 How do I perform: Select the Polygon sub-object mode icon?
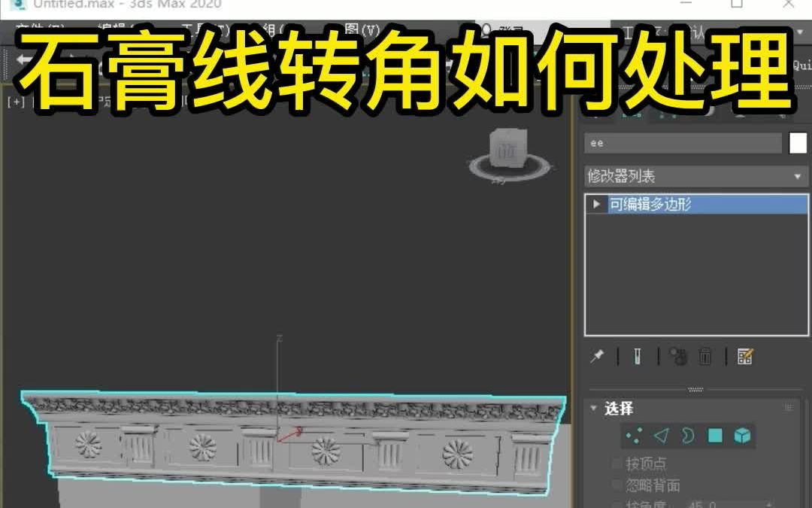(x=716, y=435)
